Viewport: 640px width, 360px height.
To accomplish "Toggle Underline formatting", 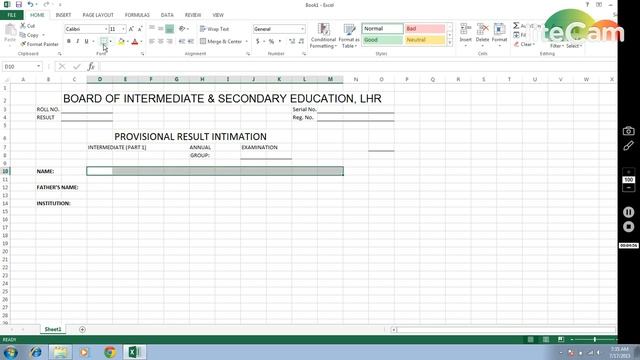I will coord(87,41).
